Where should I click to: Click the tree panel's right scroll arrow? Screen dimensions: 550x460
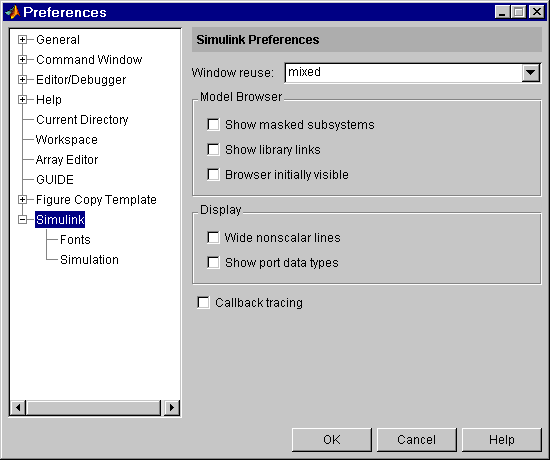172,407
